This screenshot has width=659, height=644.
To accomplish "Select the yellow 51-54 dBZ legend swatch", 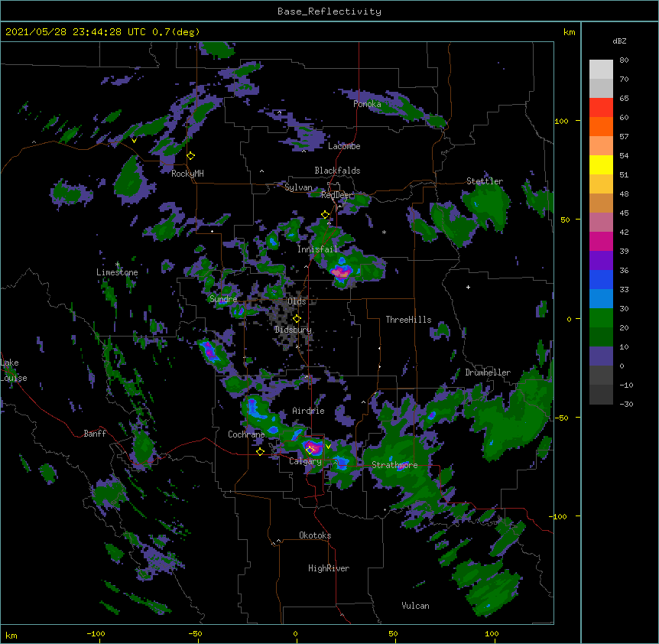I will coord(601,164).
